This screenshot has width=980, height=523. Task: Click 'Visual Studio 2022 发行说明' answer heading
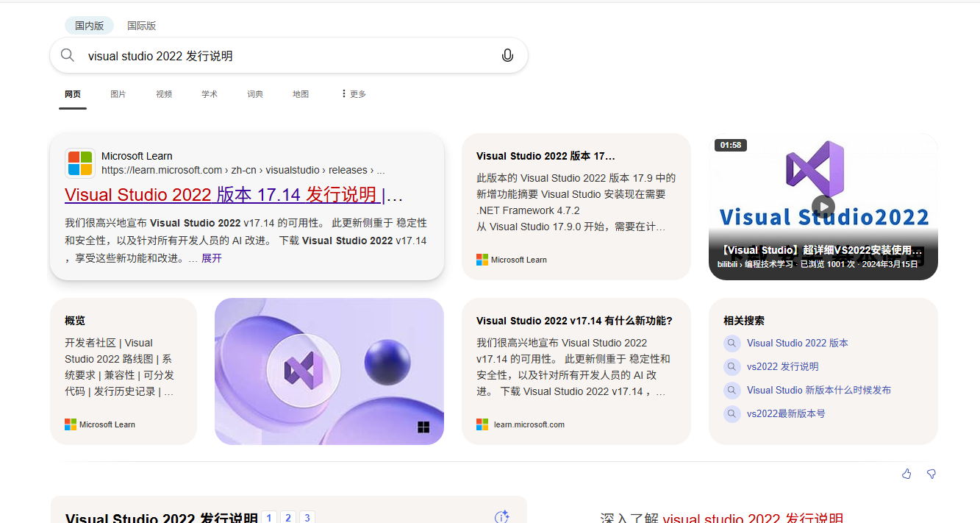pyautogui.click(x=162, y=518)
